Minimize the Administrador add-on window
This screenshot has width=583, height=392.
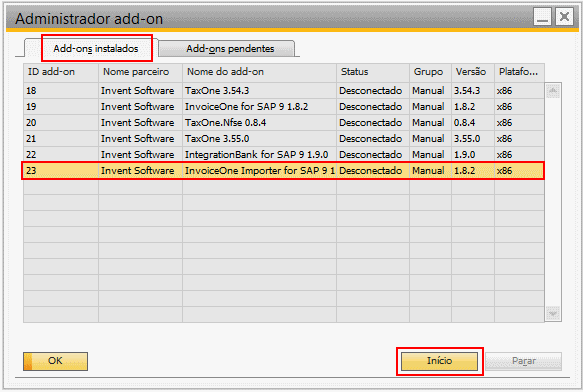[x=542, y=17]
